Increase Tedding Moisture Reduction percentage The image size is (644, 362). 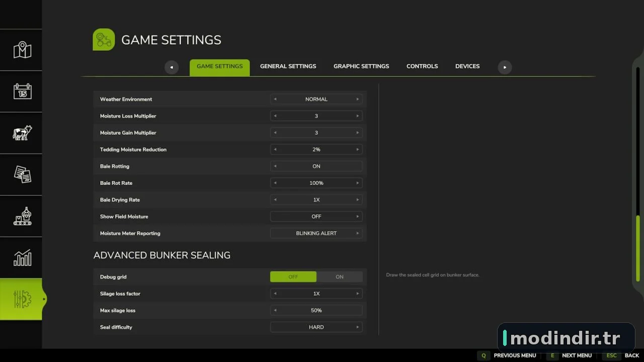tap(358, 149)
